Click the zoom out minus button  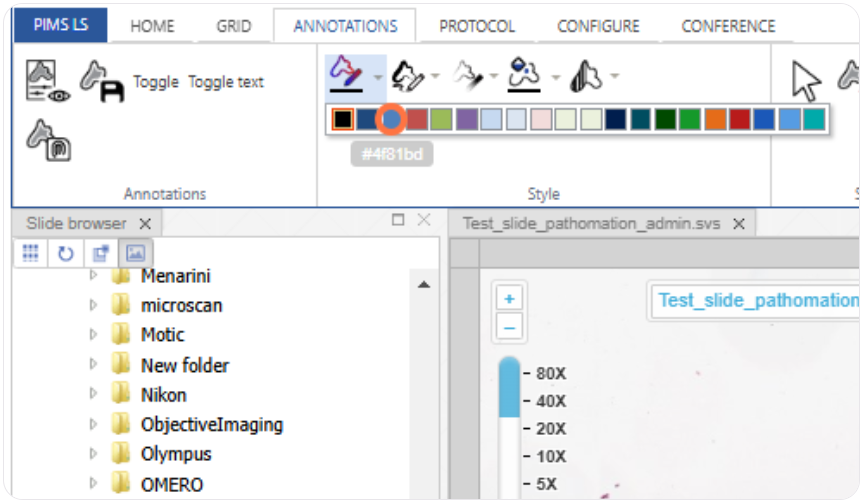(509, 327)
